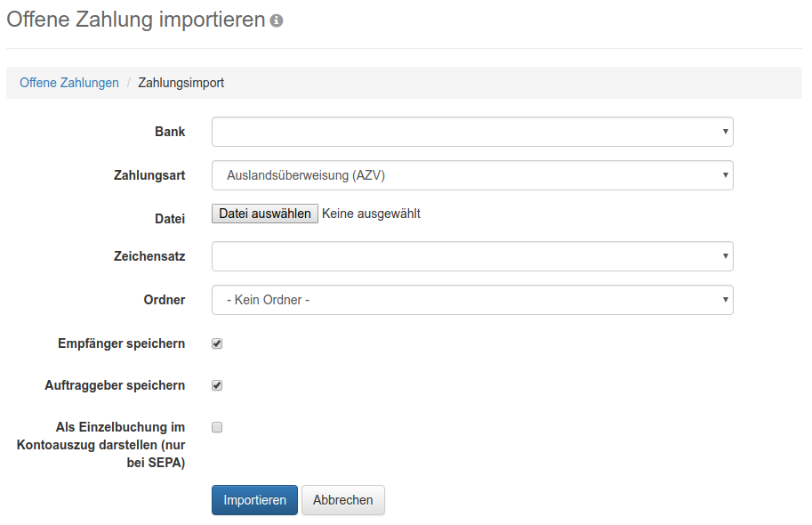Click the info icon next to the heading
The height and width of the screenshot is (525, 812).
(277, 20)
